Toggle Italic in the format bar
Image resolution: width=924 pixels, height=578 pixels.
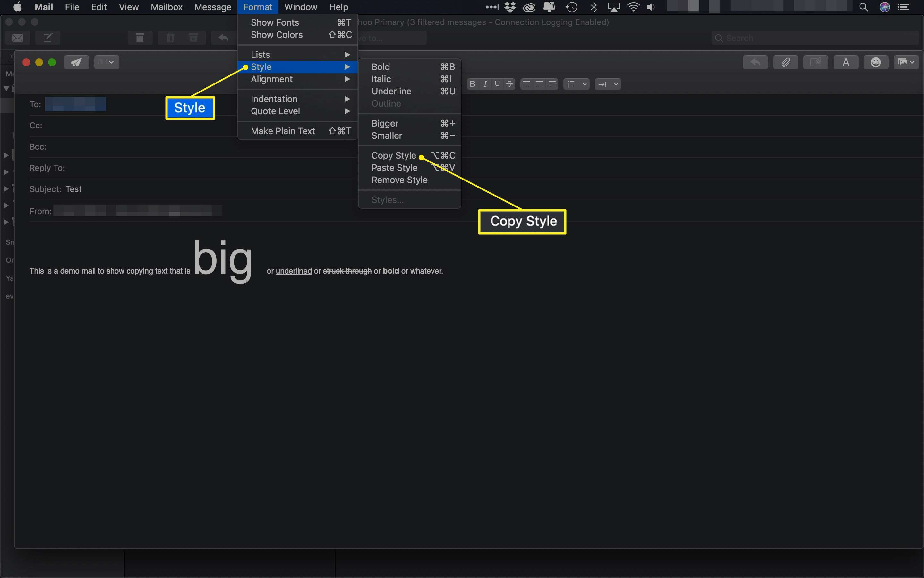tap(485, 84)
